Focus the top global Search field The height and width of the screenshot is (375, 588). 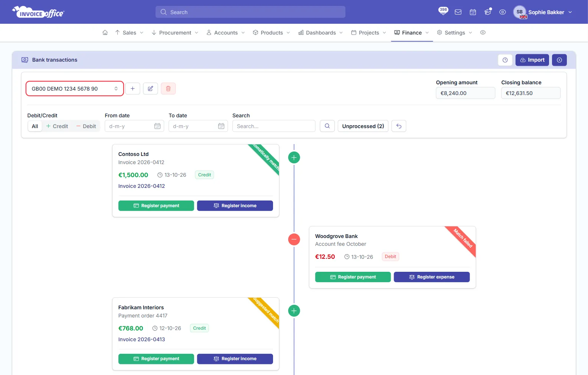tap(250, 12)
